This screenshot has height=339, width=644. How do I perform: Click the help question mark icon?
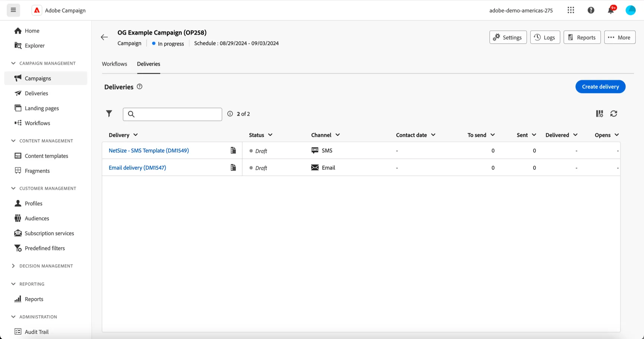(x=591, y=10)
